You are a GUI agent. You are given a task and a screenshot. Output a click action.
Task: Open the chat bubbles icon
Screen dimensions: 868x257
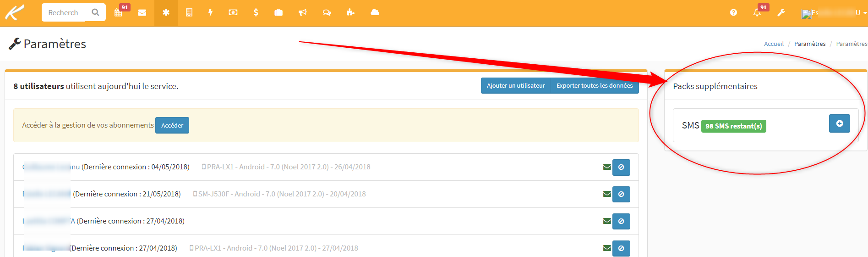tap(327, 13)
